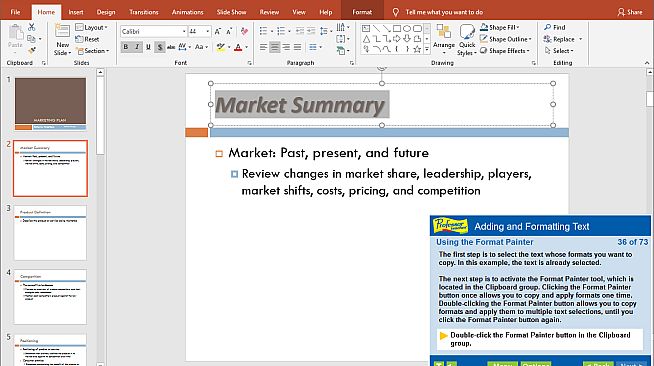Open the File tab
The width and height of the screenshot is (654, 366).
pyautogui.click(x=15, y=12)
